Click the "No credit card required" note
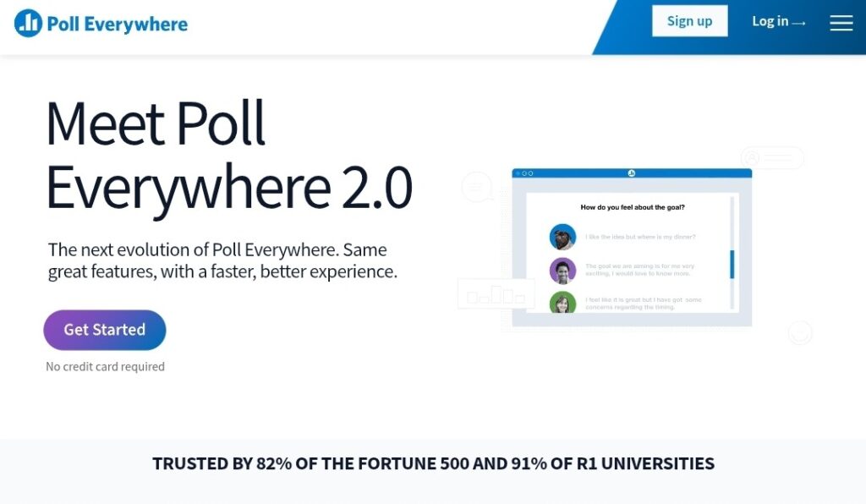The image size is (866, 504). coord(105,367)
